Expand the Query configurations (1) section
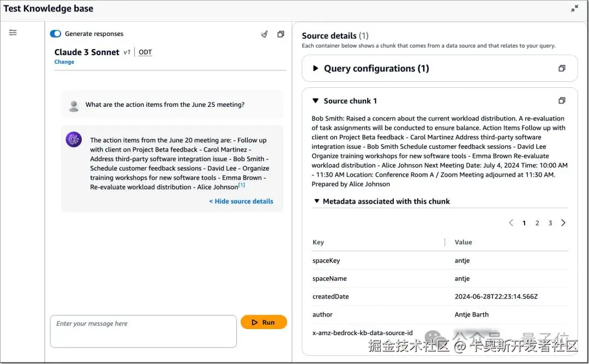 (x=316, y=68)
